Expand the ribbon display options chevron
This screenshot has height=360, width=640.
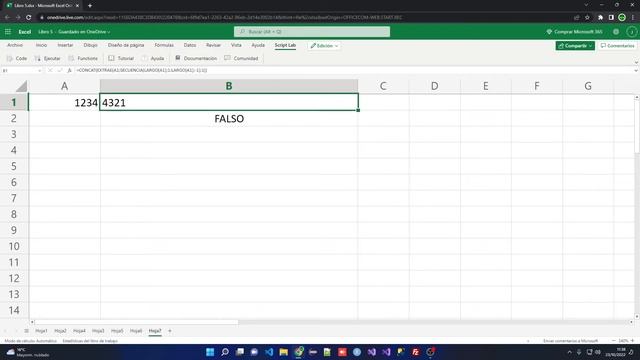(636, 62)
